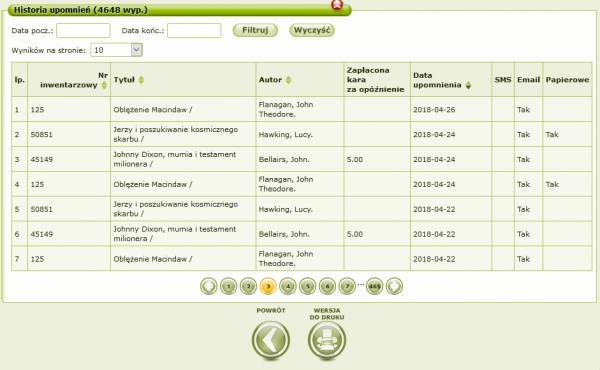Collapse the Historia upomnień panel with red arrow
600x370 pixels.
337,5
